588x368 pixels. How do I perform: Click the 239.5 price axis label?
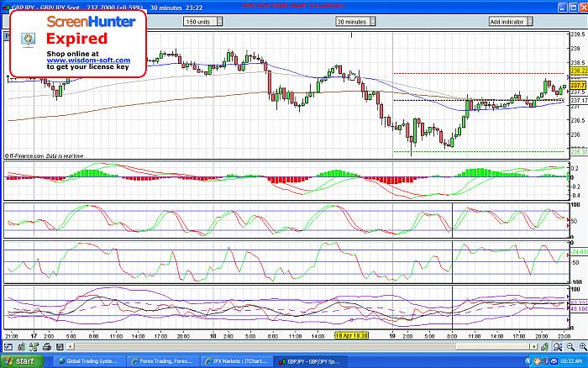tap(578, 34)
